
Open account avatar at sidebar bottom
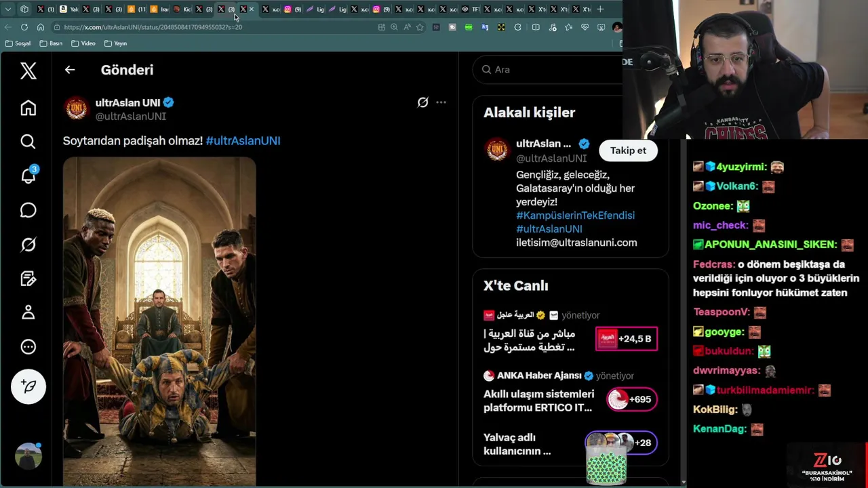[28, 456]
